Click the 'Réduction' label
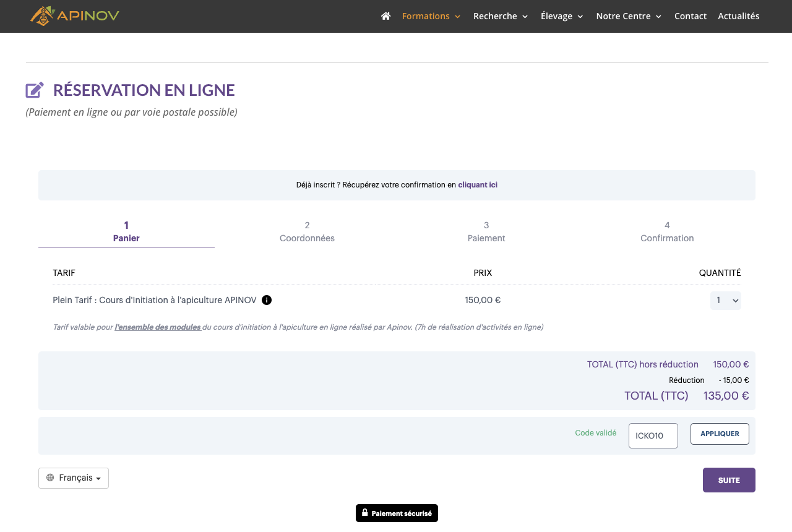Viewport: 792px width, 532px height. 687,380
